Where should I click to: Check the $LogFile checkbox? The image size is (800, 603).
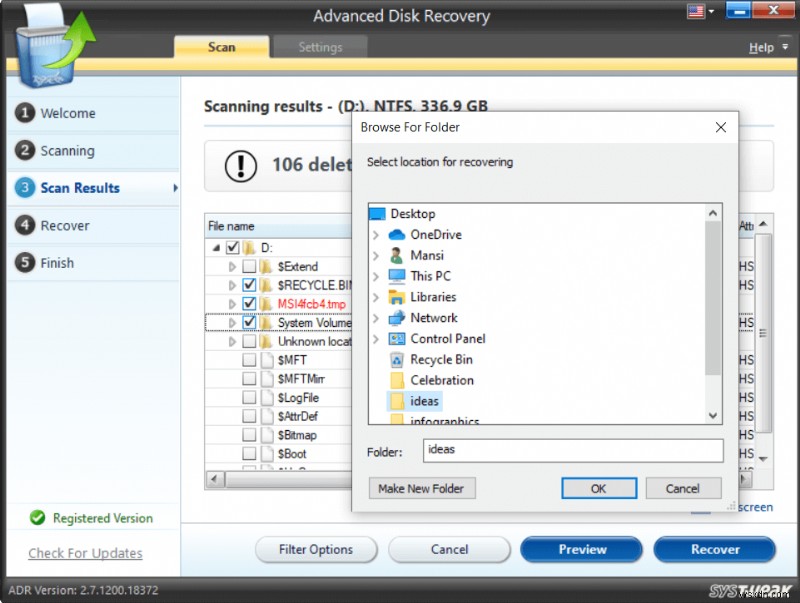point(249,397)
